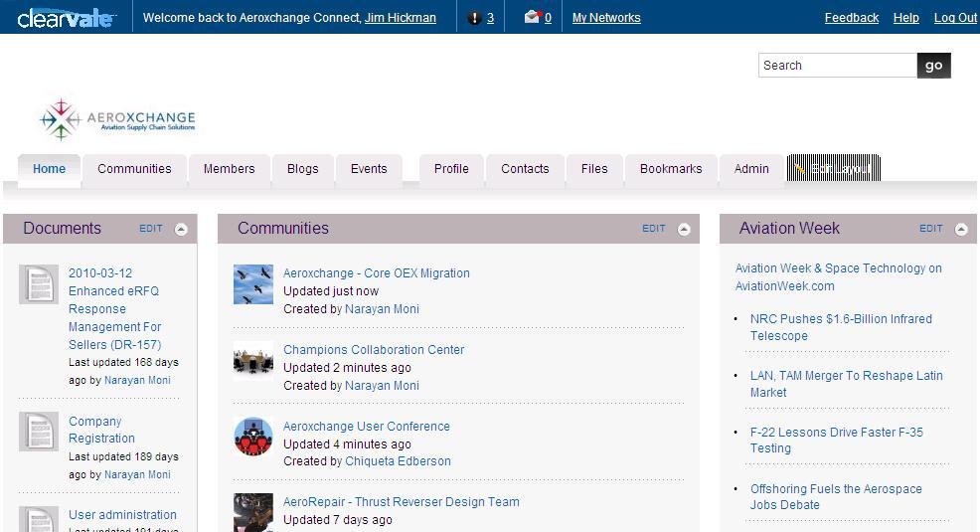The height and width of the screenshot is (532, 980).
Task: Open Narayan Moni under Champions Collaboration Center
Action: [x=382, y=385]
